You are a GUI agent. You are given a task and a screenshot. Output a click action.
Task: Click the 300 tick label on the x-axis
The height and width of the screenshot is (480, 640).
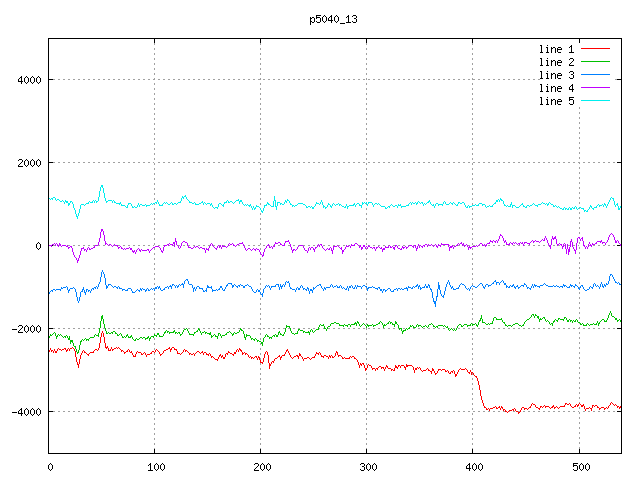pos(367,465)
